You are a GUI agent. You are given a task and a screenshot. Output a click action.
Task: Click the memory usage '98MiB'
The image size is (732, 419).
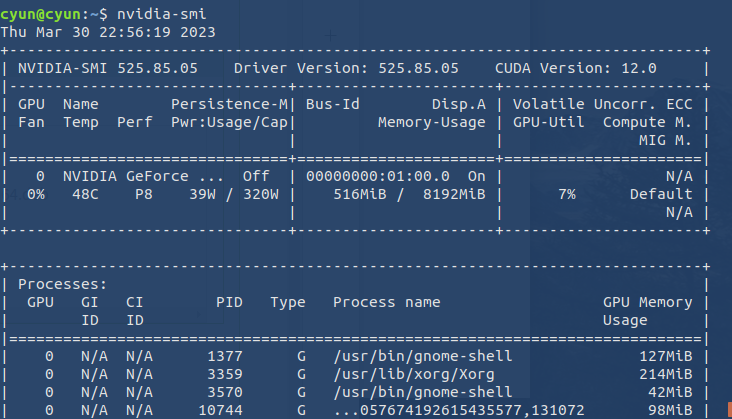[670, 410]
